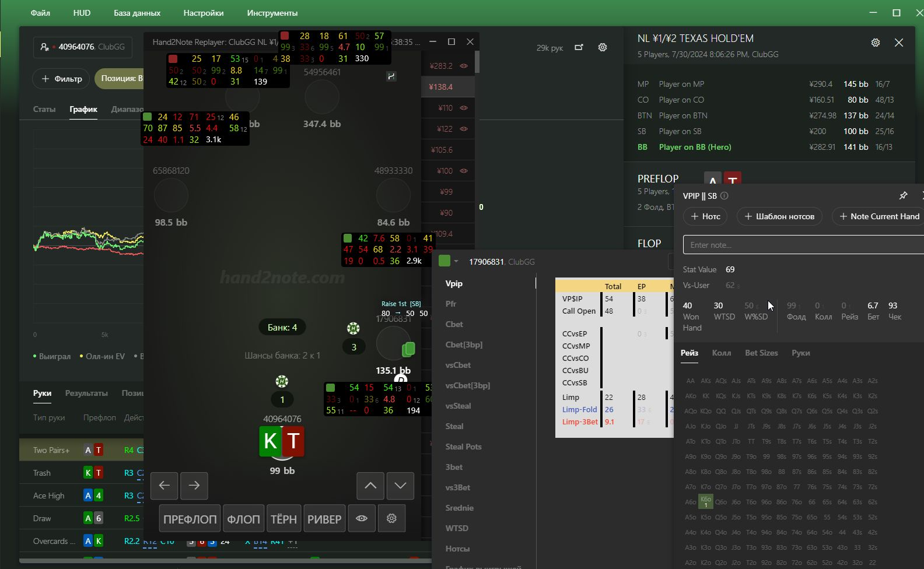Open the Результаты tab below the graph

point(86,393)
